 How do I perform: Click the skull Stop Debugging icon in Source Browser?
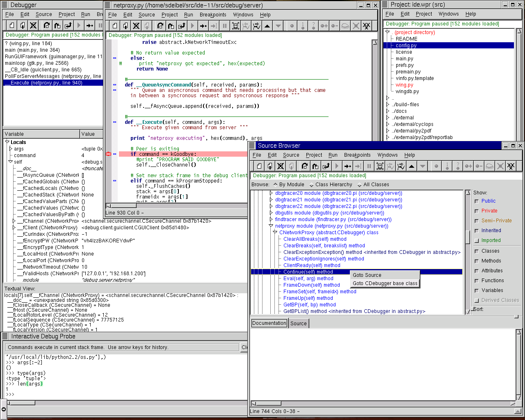[380, 166]
